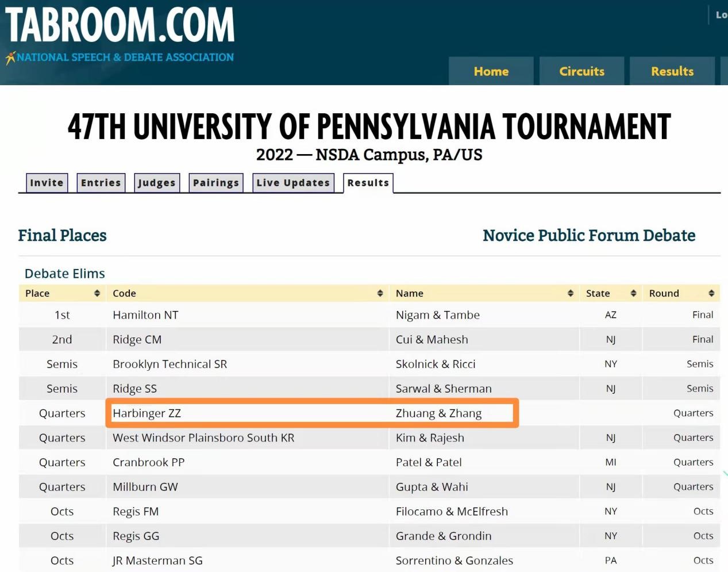Open the Live Updates tab

[293, 183]
